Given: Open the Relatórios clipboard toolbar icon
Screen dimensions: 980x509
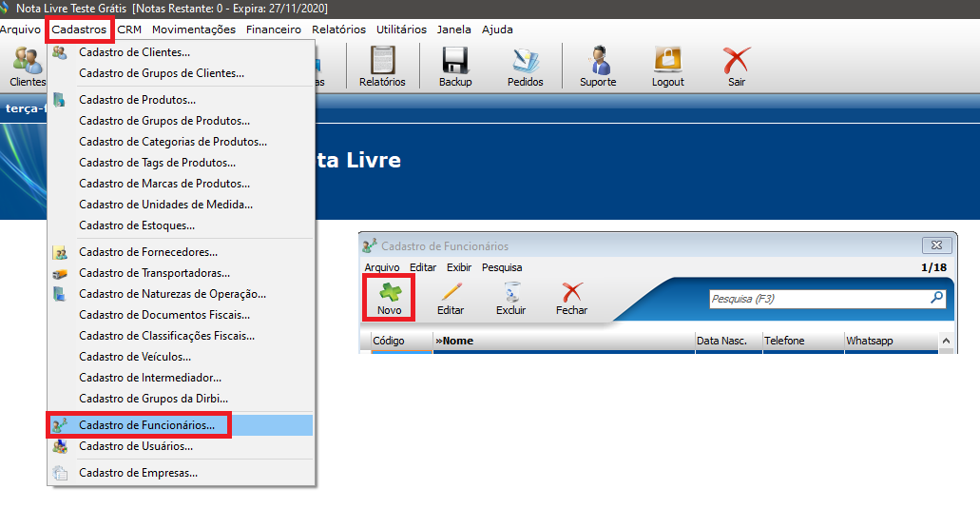Looking at the screenshot, I should [x=382, y=63].
